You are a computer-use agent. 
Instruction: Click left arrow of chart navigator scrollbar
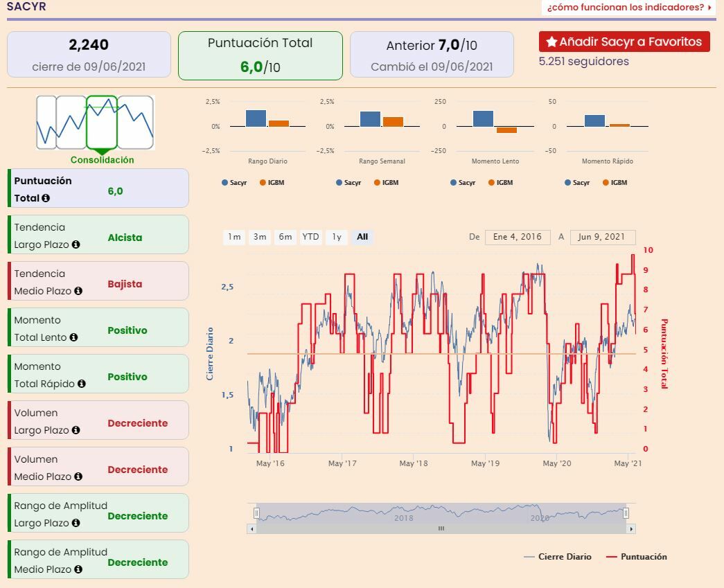tap(251, 529)
